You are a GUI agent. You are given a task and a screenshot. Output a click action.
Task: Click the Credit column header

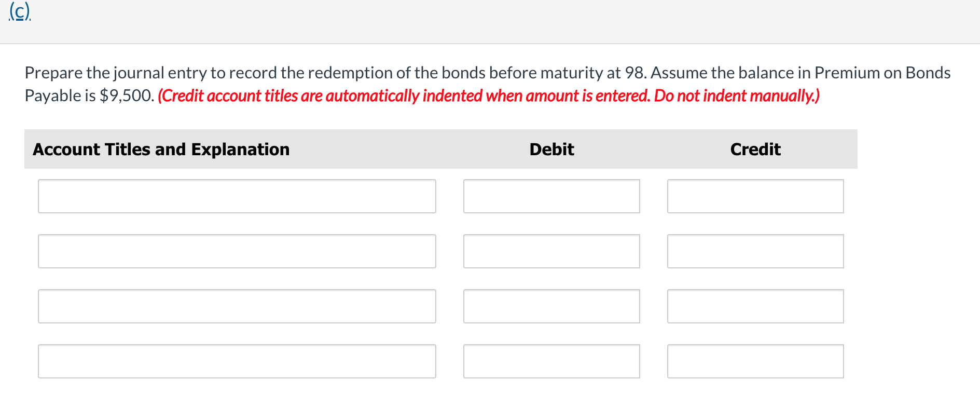[755, 149]
